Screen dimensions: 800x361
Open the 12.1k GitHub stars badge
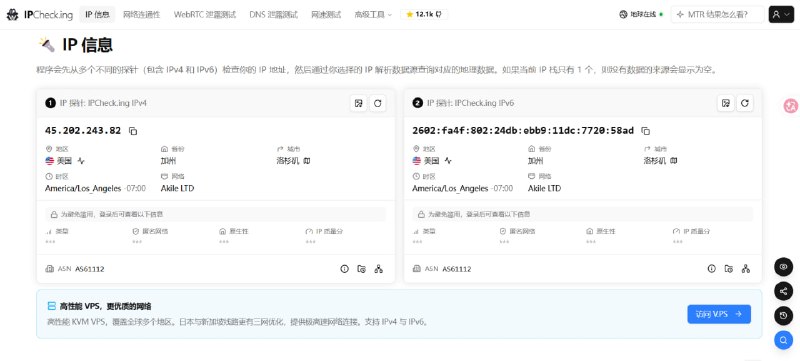pyautogui.click(x=424, y=14)
